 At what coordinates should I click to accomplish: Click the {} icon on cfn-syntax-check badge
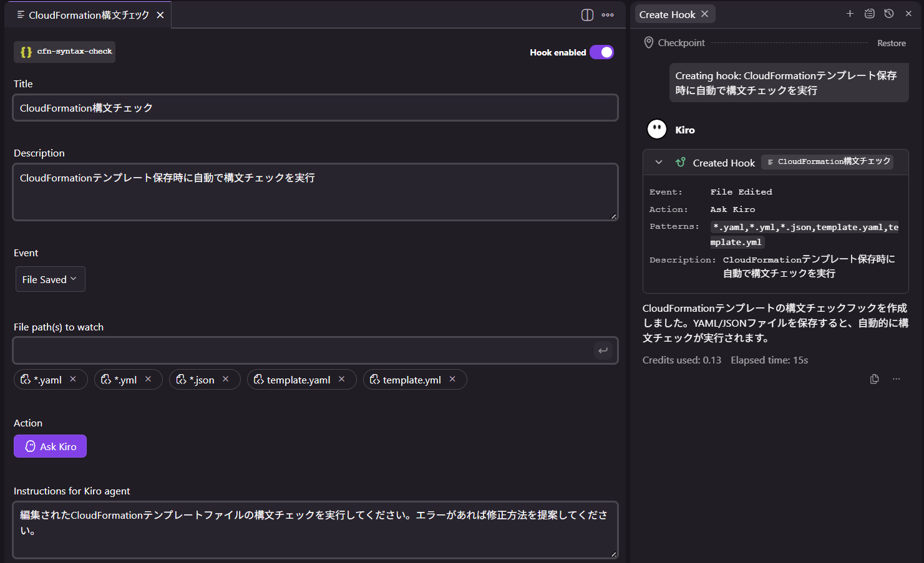coord(26,52)
